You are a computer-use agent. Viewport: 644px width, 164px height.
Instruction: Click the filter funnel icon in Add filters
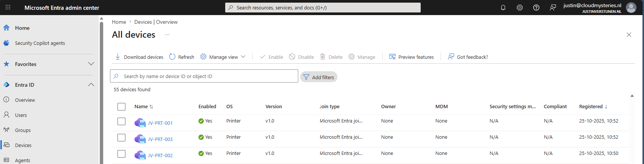(x=306, y=77)
